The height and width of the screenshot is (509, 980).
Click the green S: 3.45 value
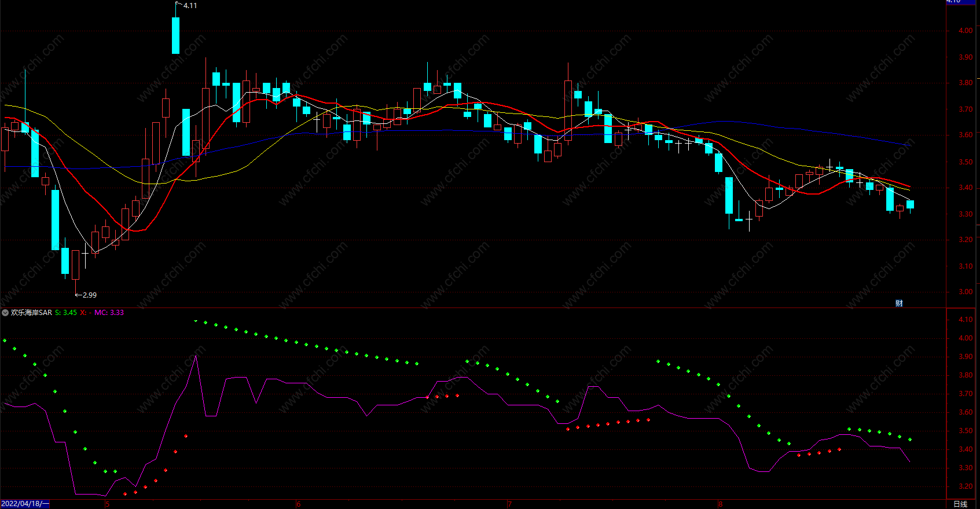[66, 313]
